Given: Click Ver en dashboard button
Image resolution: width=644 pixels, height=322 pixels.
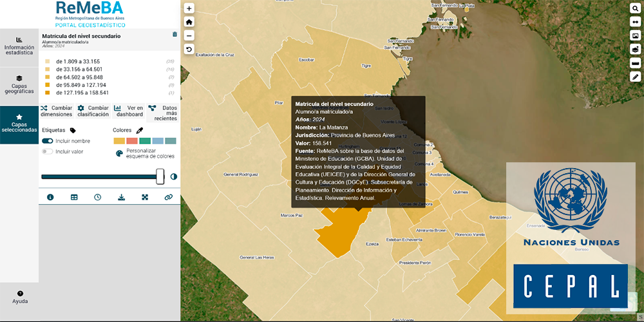Looking at the screenshot, I should (x=129, y=111).
